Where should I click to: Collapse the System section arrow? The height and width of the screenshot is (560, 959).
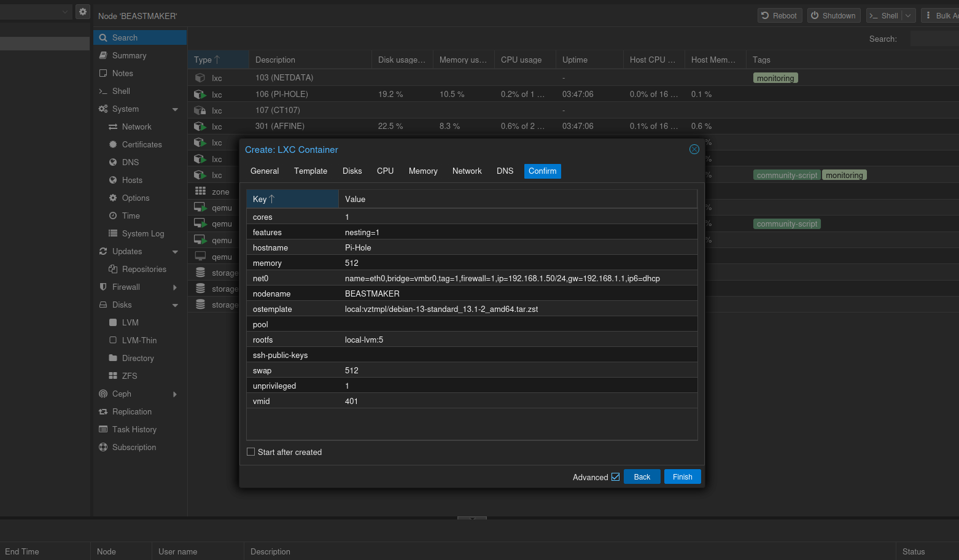[175, 109]
